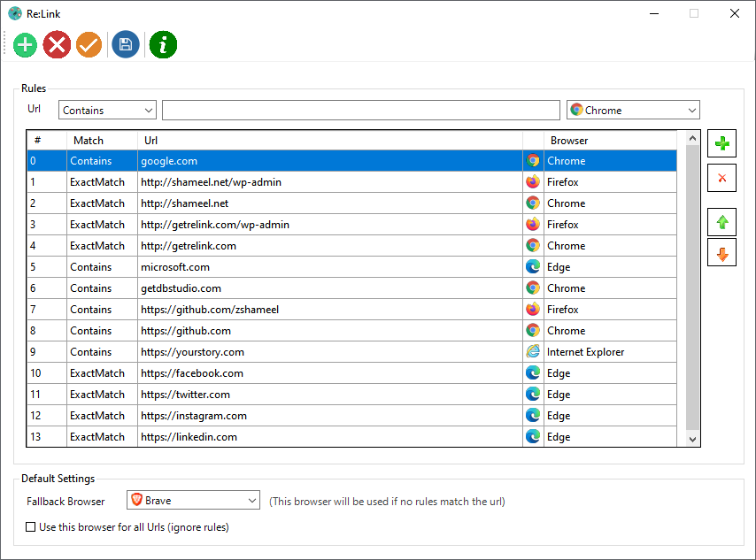
Task: Add rule with the green plus side button
Action: pos(721,144)
